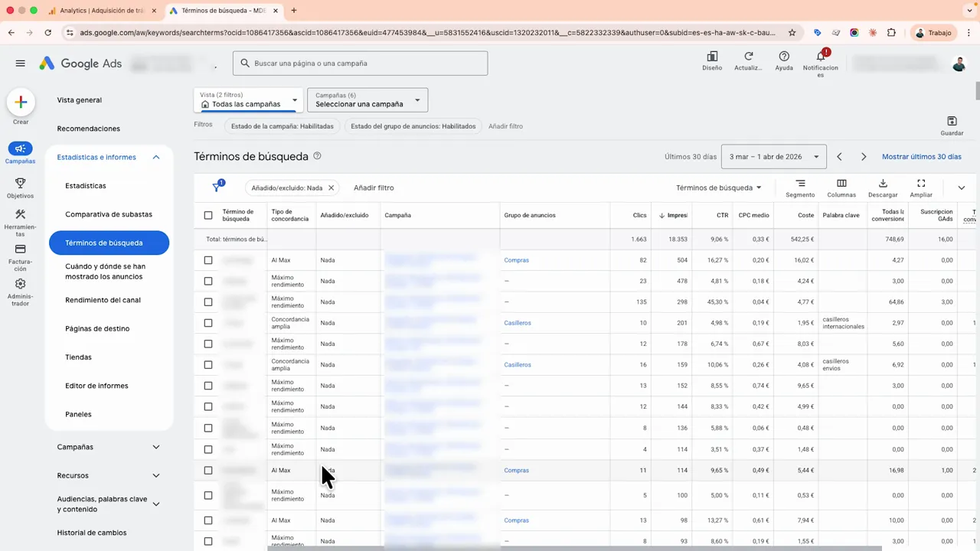
Task: Open Notificaciones bell icon
Action: [x=821, y=56]
